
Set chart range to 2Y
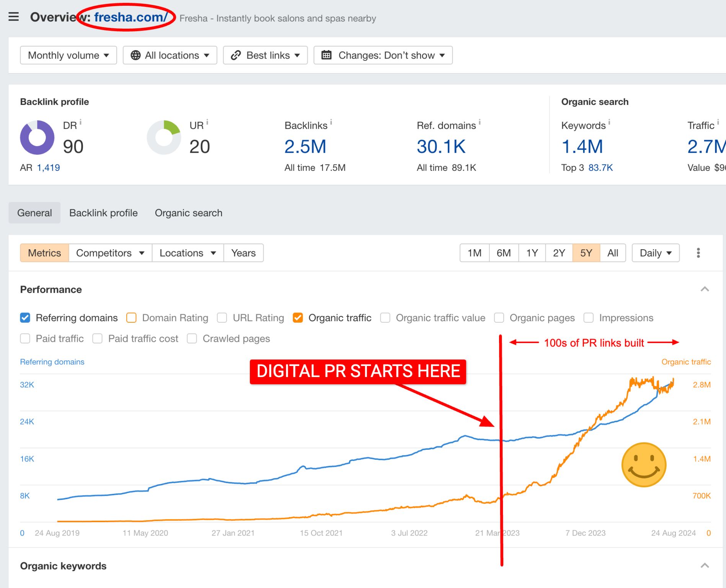tap(559, 253)
